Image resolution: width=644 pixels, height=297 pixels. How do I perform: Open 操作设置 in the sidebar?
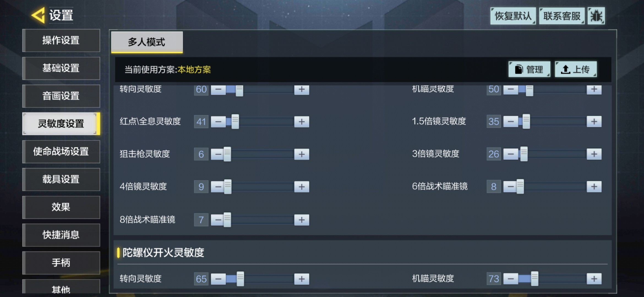point(61,40)
